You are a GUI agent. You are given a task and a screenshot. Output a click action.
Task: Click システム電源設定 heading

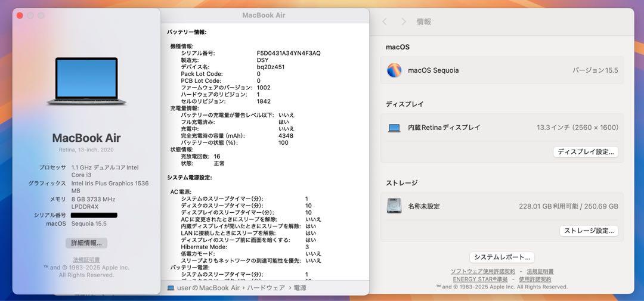(190, 178)
